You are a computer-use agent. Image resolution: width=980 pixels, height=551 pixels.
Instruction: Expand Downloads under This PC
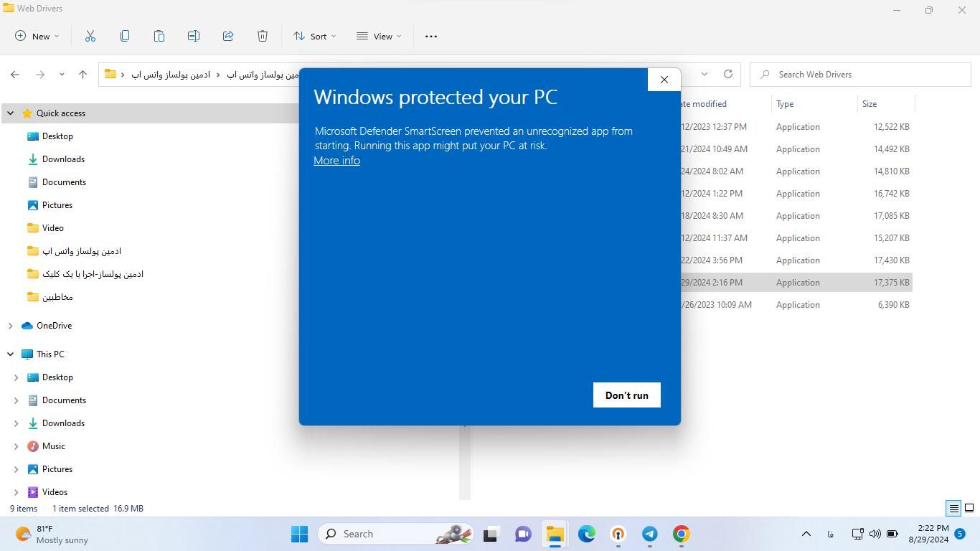(16, 423)
